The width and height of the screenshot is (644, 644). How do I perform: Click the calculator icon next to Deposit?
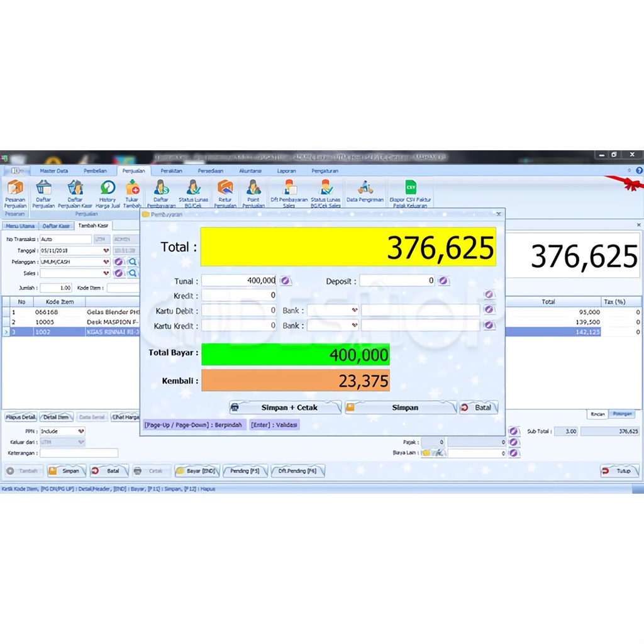443,281
